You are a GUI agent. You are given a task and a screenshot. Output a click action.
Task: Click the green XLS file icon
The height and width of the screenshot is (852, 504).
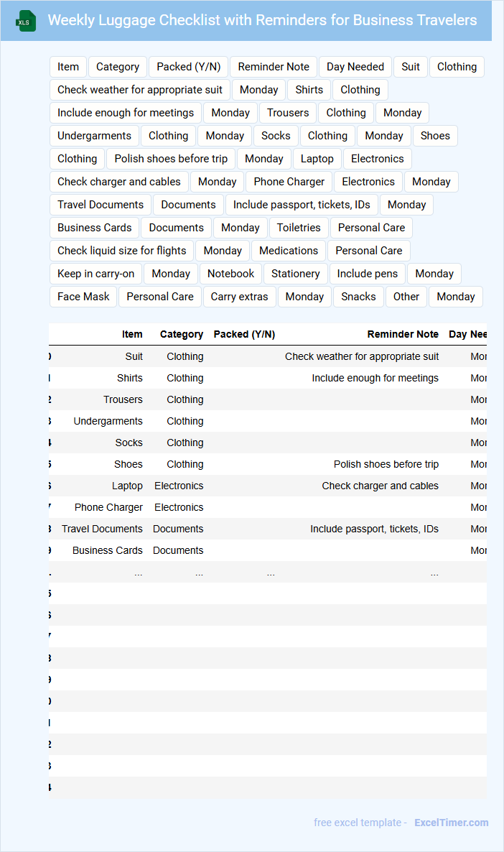tap(26, 21)
